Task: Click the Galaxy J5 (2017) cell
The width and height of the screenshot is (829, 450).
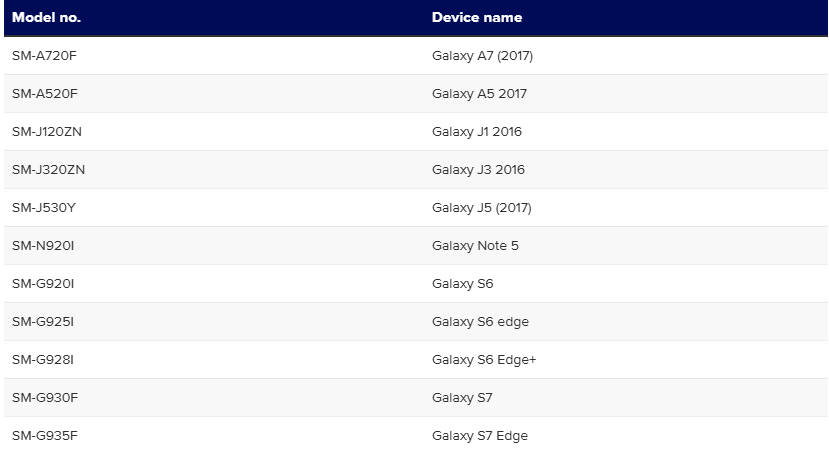Action: (481, 208)
